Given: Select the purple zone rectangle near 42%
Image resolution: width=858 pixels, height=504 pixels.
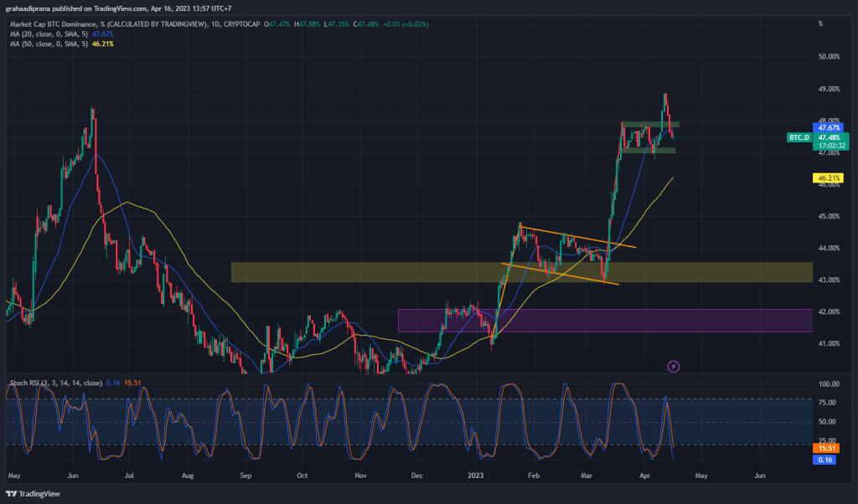Looking at the screenshot, I should coord(605,321).
